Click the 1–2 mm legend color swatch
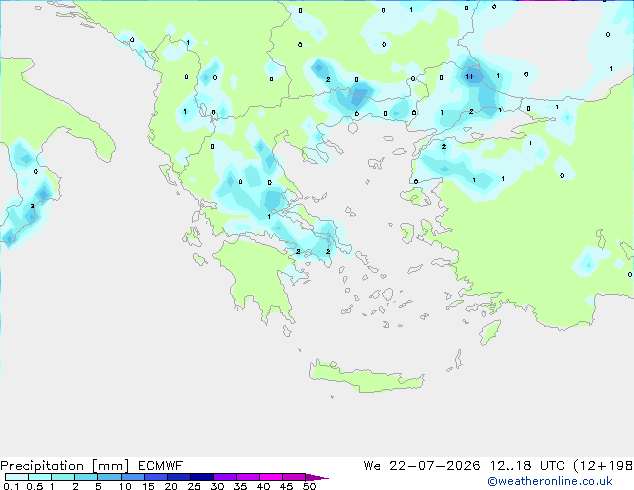Viewport: 634px width, 490px height. click(63, 477)
